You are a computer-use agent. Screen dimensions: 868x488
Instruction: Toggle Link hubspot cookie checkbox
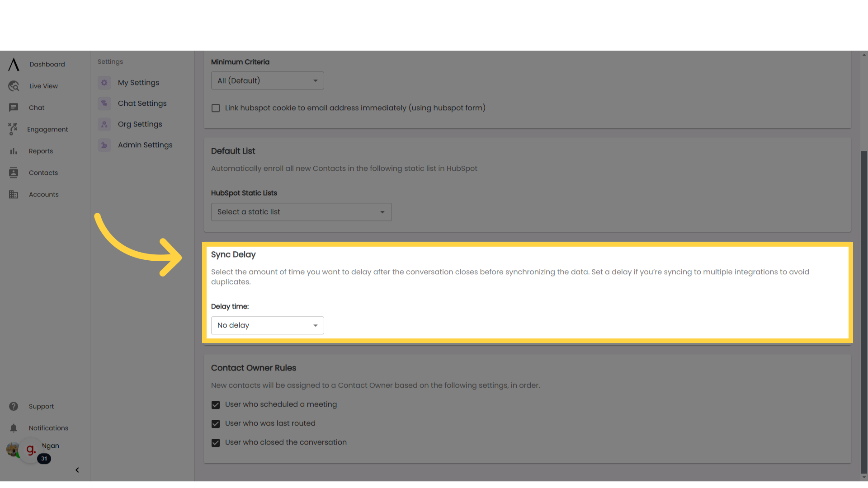point(216,108)
